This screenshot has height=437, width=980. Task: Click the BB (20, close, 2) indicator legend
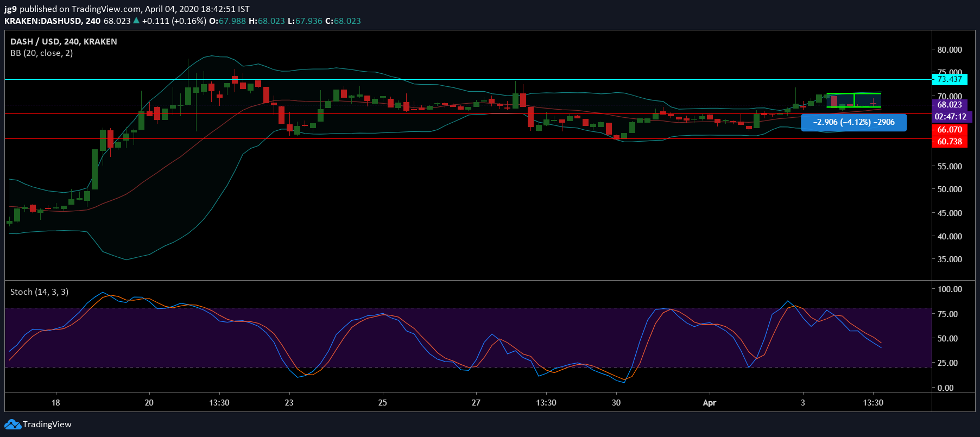[x=41, y=53]
